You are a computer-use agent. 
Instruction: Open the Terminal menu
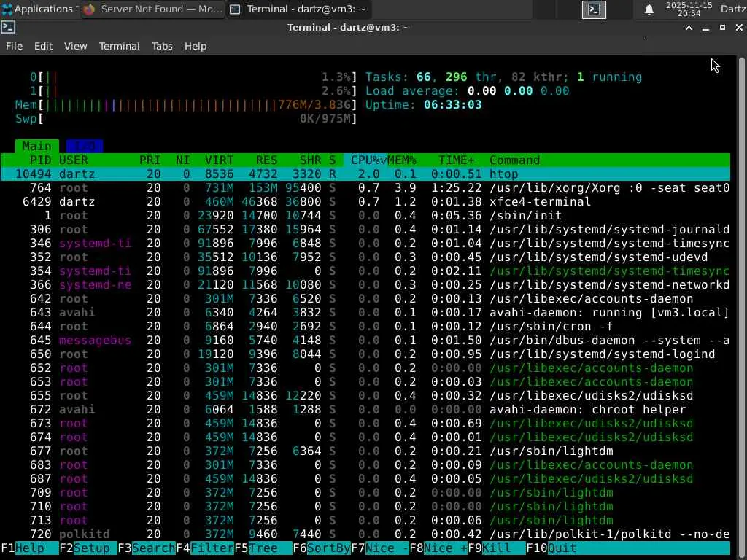click(x=119, y=46)
